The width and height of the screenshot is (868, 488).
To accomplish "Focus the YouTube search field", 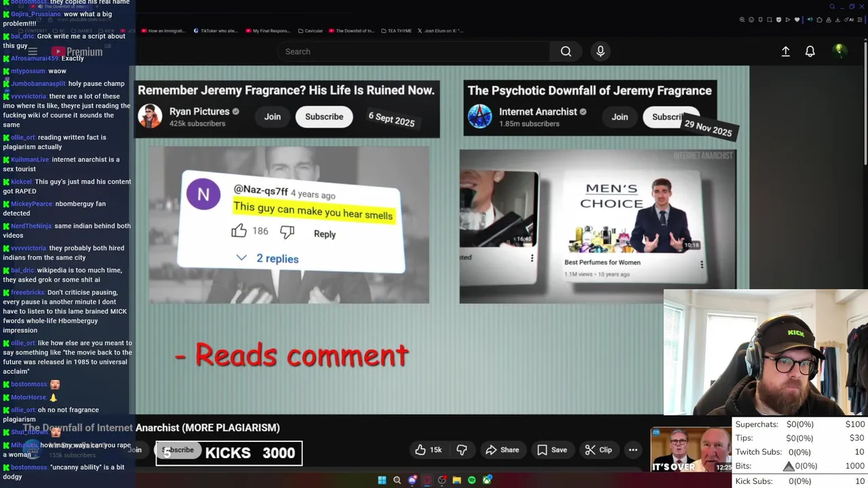I will coord(414,52).
